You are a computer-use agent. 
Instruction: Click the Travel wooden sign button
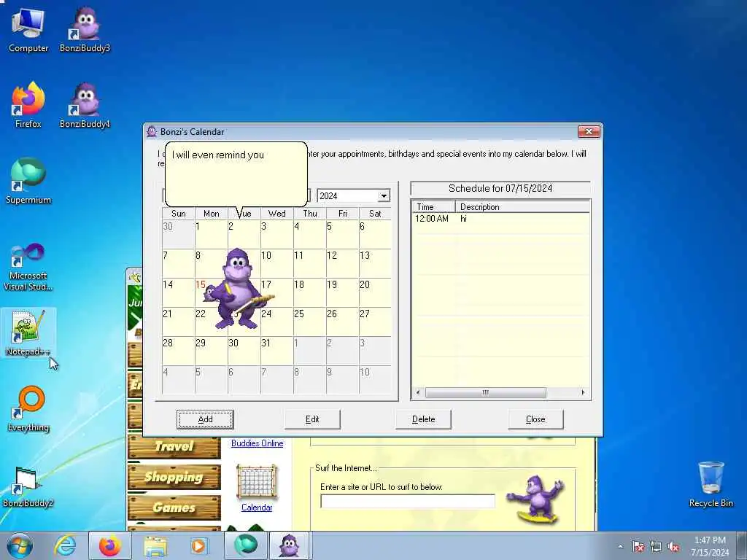(174, 447)
